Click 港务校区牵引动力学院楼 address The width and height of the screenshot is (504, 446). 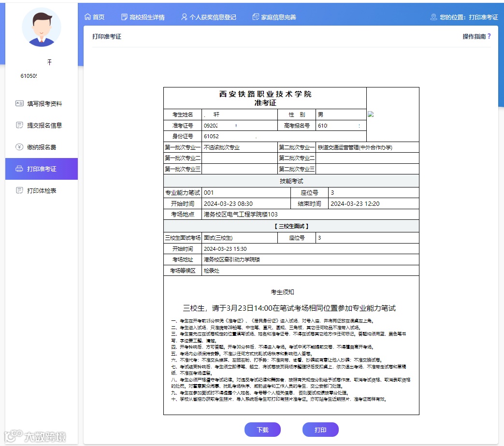pos(311,259)
